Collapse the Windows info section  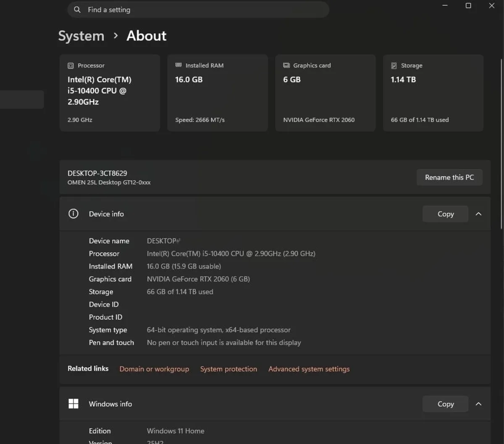(478, 404)
